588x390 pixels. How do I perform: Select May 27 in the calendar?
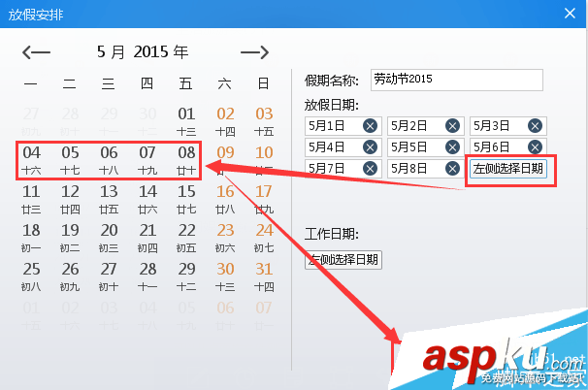click(109, 276)
